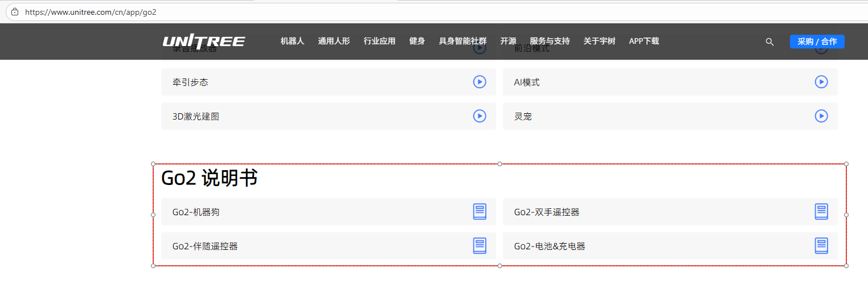868x288 pixels.
Task: Click the search magnifier icon in header
Action: (x=769, y=42)
